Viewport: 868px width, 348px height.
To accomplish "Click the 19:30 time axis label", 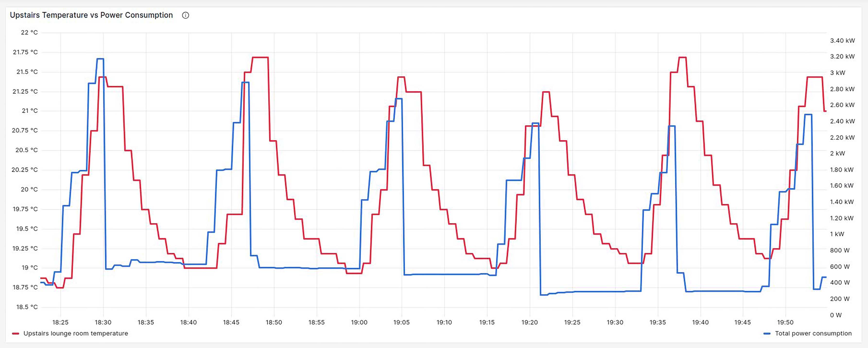I will (x=615, y=322).
